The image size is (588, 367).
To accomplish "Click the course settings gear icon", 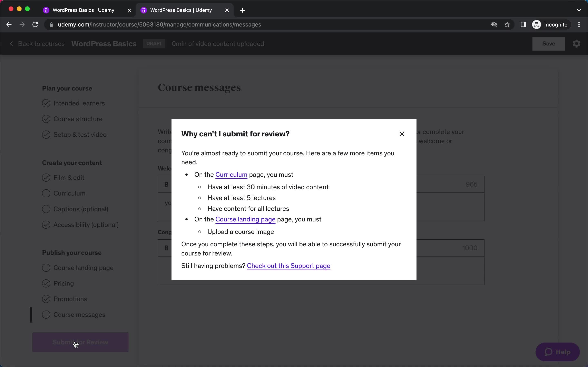I will 577,44.
